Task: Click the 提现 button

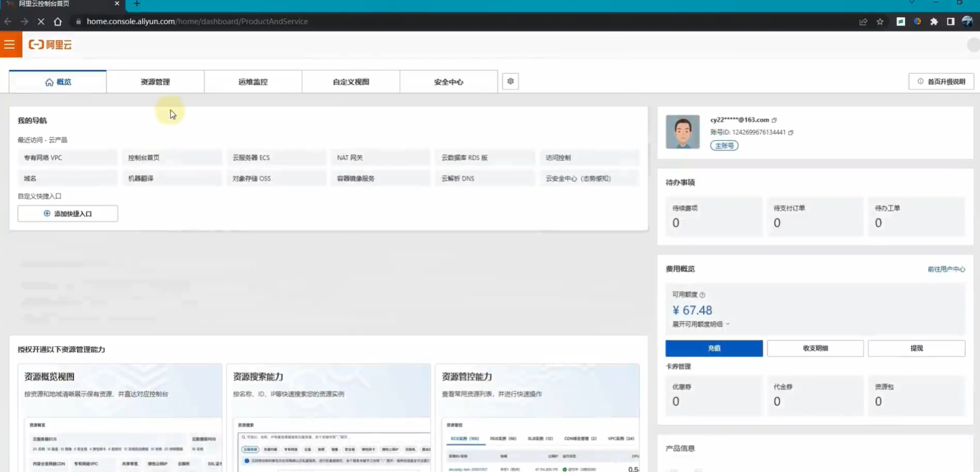Action: pyautogui.click(x=916, y=348)
